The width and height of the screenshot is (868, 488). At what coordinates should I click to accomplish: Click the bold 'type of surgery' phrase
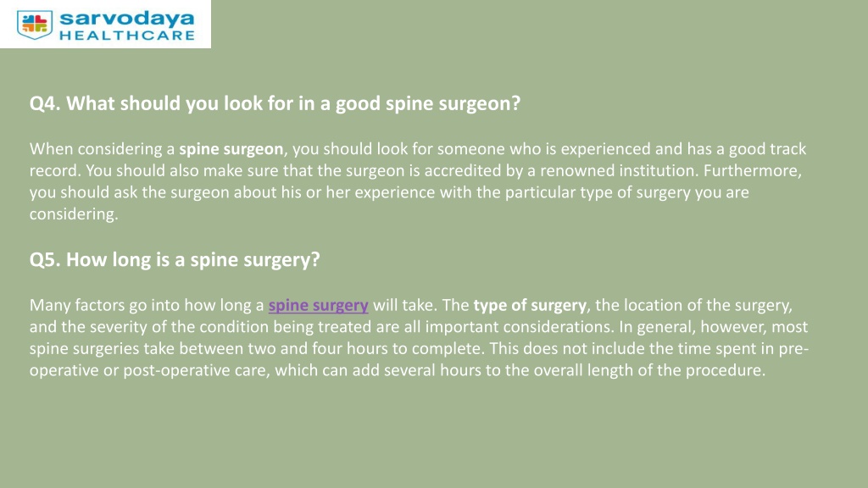[x=530, y=305]
